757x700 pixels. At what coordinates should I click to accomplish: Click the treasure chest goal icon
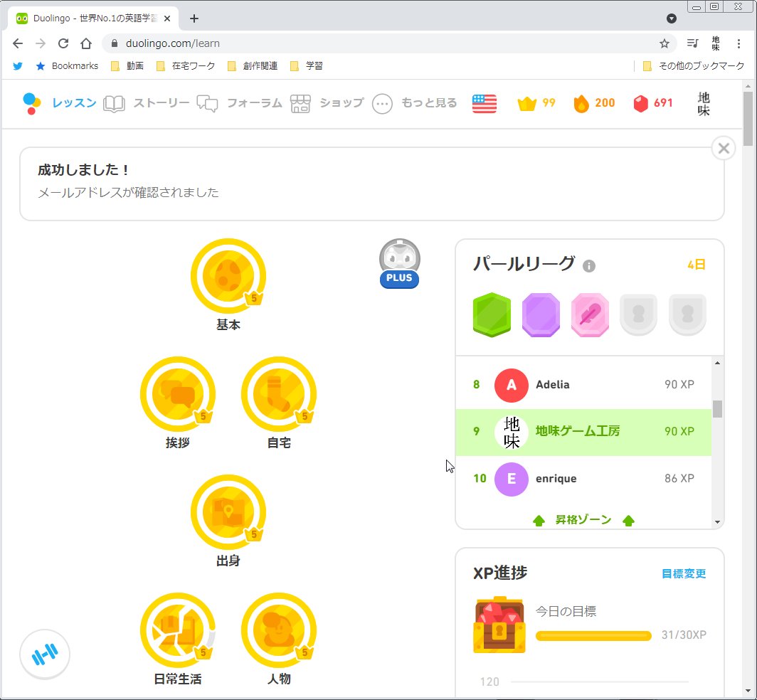click(499, 625)
